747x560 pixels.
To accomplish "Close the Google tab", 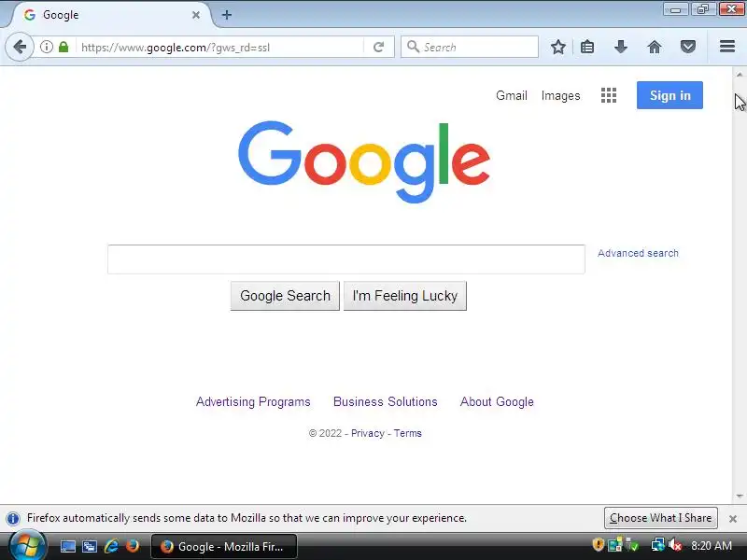I will click(x=196, y=15).
